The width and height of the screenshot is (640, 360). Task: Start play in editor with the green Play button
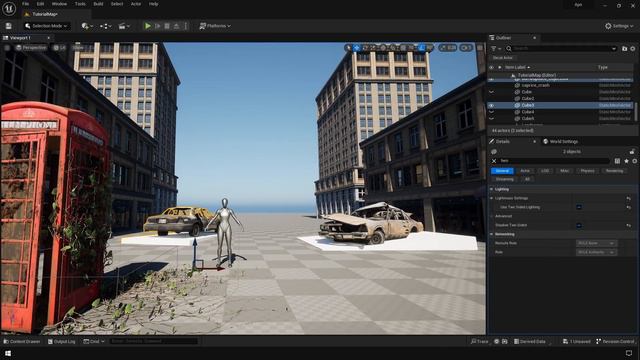(148, 26)
